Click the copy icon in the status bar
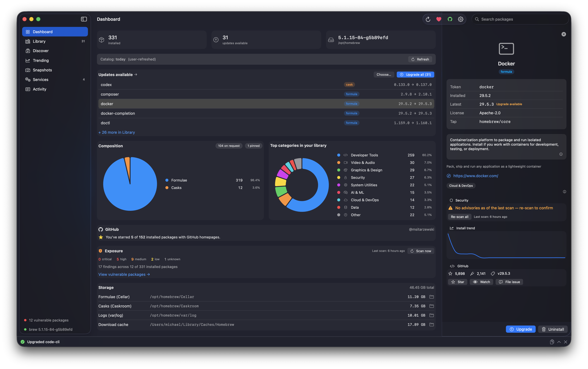Image resolution: width=588 pixels, height=369 pixels. coord(552,342)
